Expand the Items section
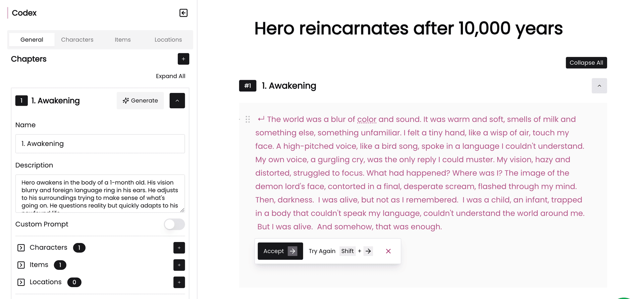The width and height of the screenshot is (644, 299). 21,265
